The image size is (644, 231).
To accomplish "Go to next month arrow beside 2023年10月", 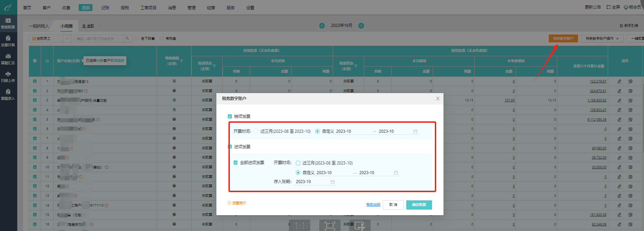I will (361, 26).
